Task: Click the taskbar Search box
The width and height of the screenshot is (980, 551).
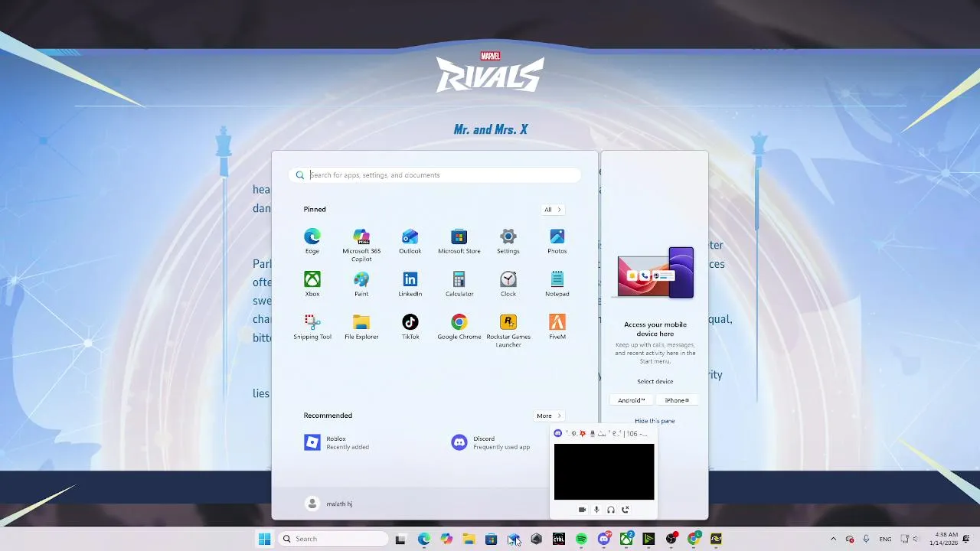Action: (x=333, y=539)
